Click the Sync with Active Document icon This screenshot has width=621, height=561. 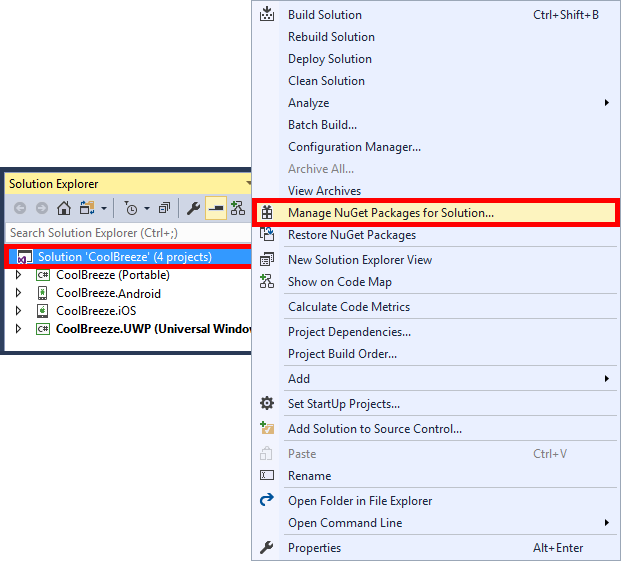[86, 208]
